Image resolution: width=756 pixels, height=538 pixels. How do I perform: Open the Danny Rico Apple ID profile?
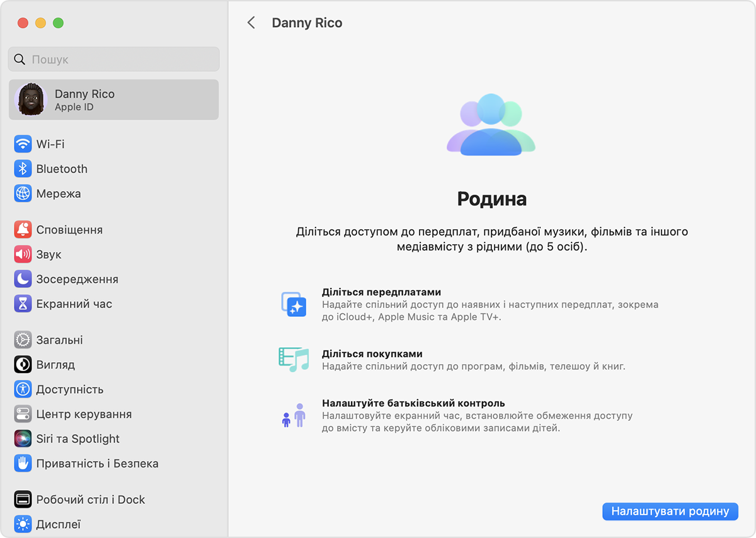click(x=113, y=100)
